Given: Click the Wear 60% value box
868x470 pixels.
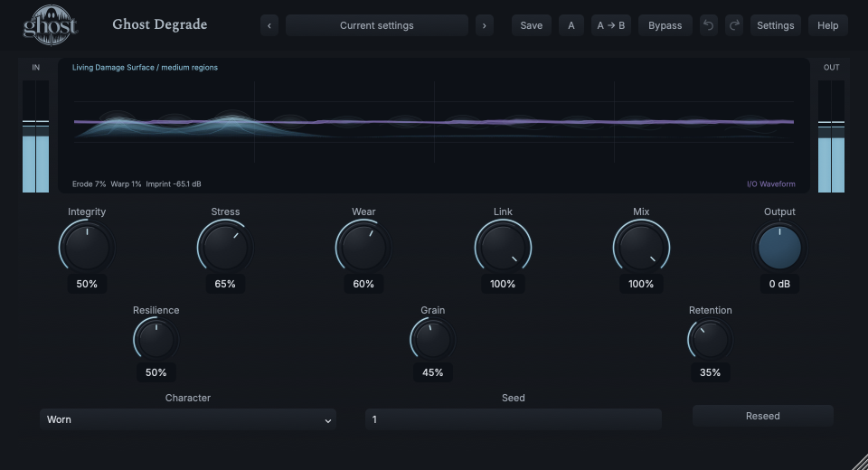Looking at the screenshot, I should pos(363,284).
